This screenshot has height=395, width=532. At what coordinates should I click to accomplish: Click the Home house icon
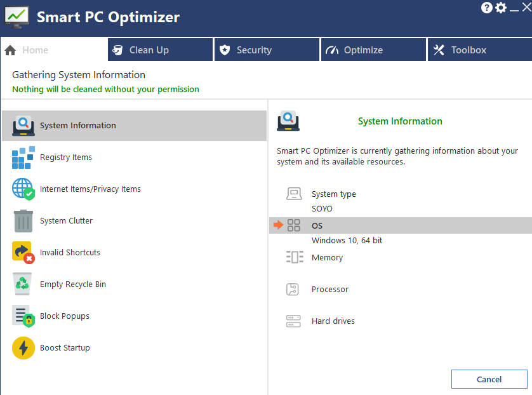tap(10, 50)
